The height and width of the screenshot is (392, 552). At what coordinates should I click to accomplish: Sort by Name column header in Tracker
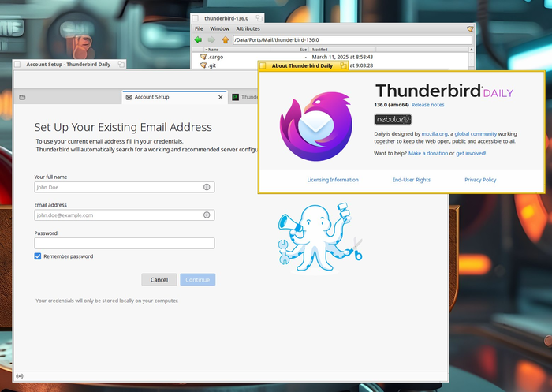click(237, 50)
